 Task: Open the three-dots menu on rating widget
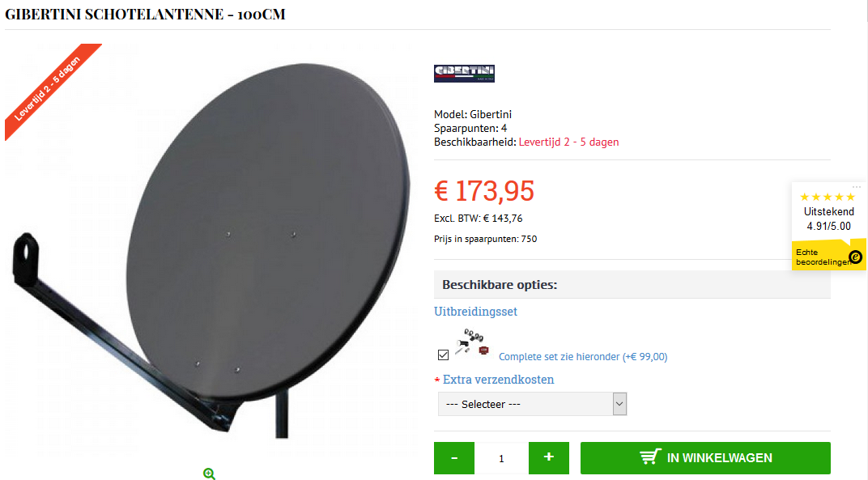[x=857, y=187]
